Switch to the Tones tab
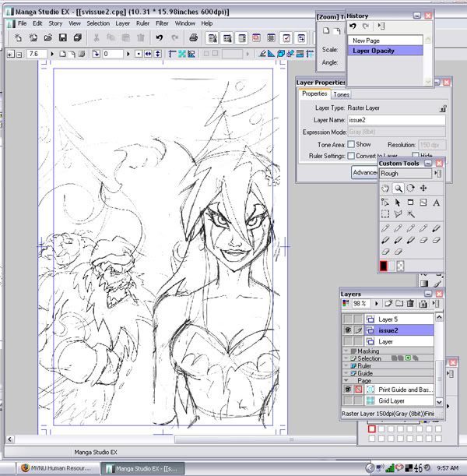This screenshot has height=476, width=467. [x=342, y=94]
